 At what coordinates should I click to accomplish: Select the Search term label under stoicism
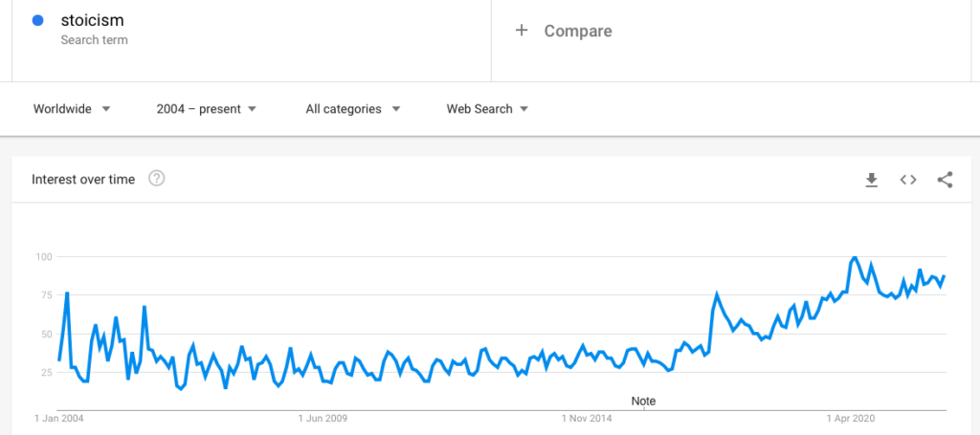95,40
